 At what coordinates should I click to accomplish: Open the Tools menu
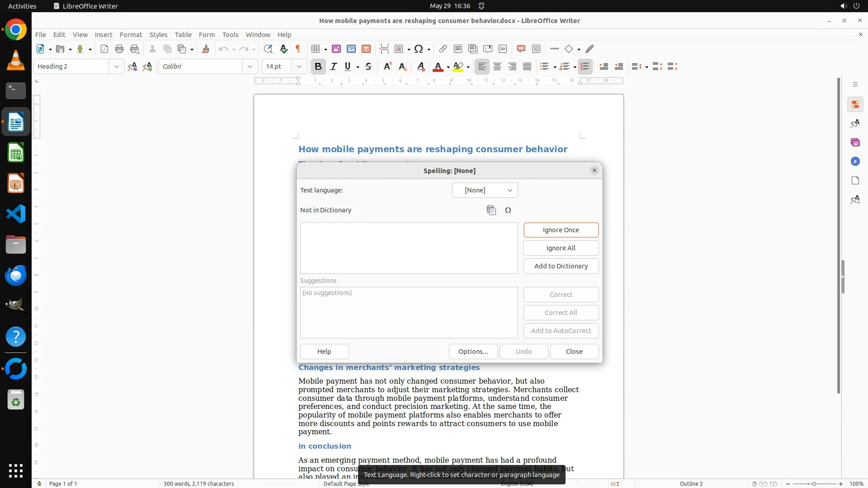230,34
